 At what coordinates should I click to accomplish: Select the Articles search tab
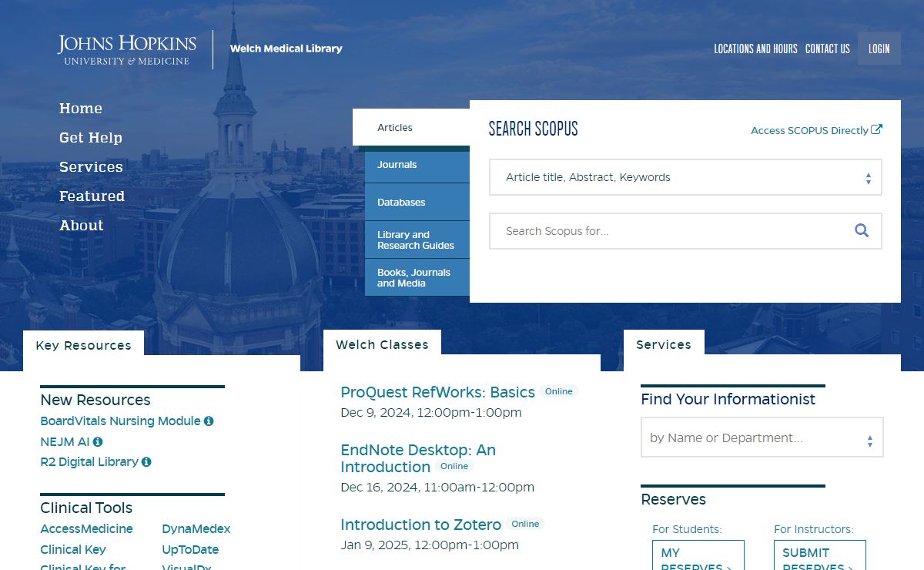pyautogui.click(x=411, y=128)
